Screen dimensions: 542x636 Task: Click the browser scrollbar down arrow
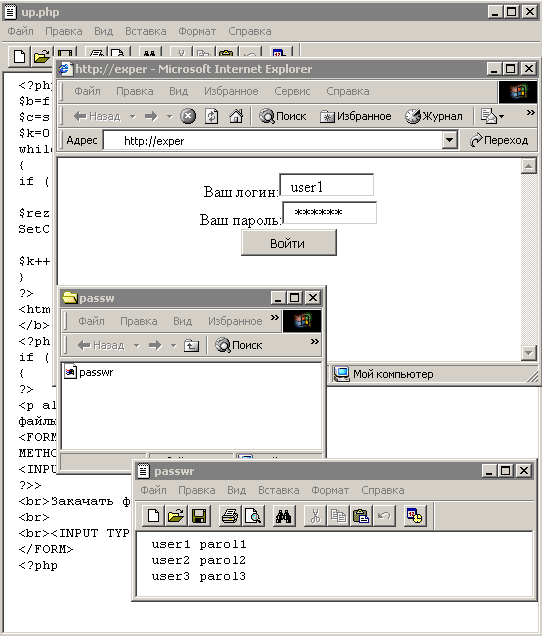tap(529, 352)
